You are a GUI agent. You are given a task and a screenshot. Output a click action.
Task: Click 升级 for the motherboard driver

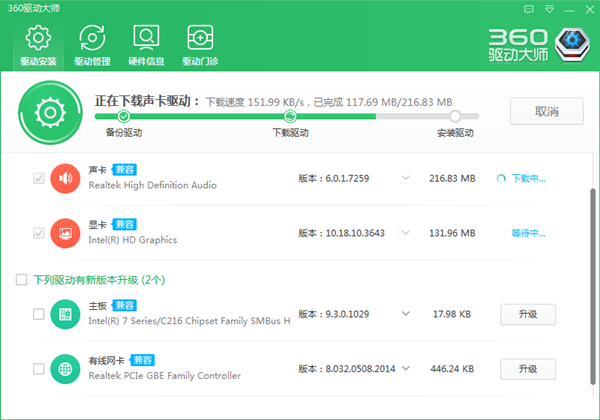click(528, 315)
